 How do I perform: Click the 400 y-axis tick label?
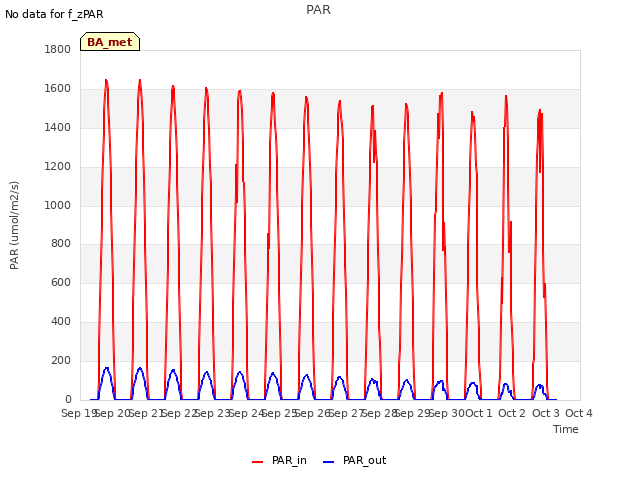(x=61, y=322)
